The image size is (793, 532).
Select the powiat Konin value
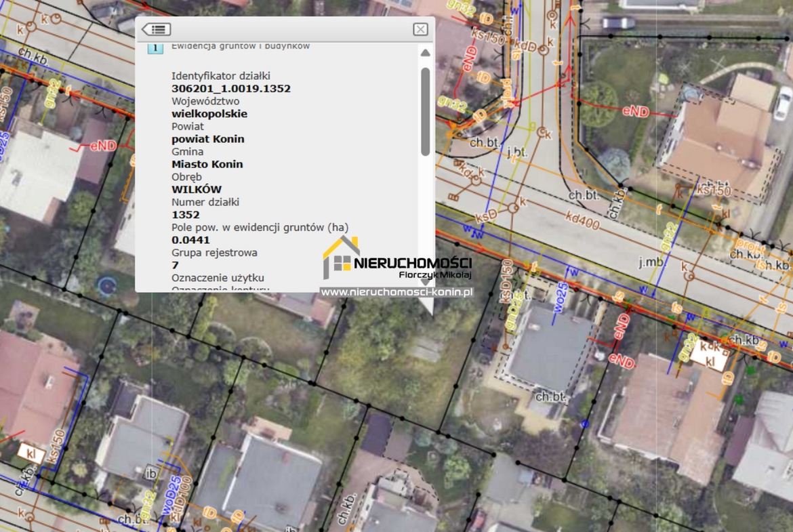point(208,139)
